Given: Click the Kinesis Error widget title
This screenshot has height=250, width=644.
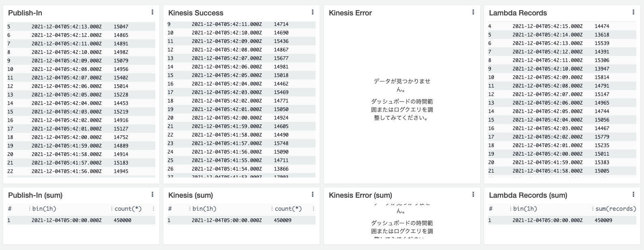Looking at the screenshot, I should (350, 13).
